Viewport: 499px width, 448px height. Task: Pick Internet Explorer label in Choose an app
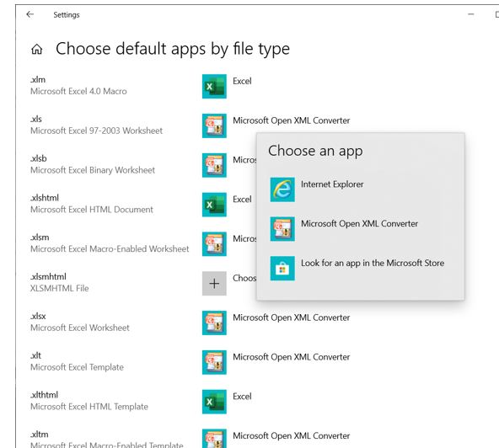point(332,184)
